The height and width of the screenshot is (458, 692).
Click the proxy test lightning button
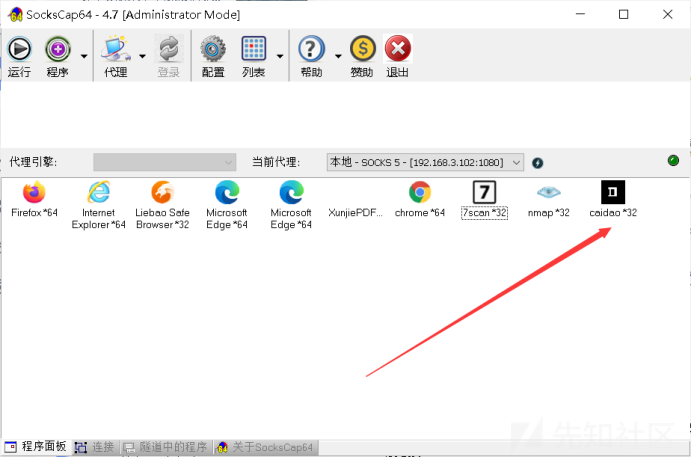click(537, 163)
